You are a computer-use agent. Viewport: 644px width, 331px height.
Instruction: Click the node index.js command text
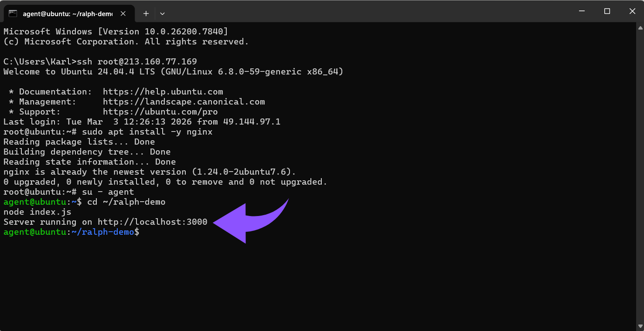pos(36,212)
